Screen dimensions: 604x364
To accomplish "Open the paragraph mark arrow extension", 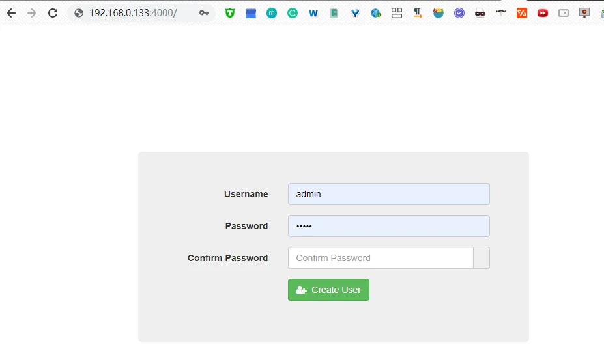I will pos(418,13).
